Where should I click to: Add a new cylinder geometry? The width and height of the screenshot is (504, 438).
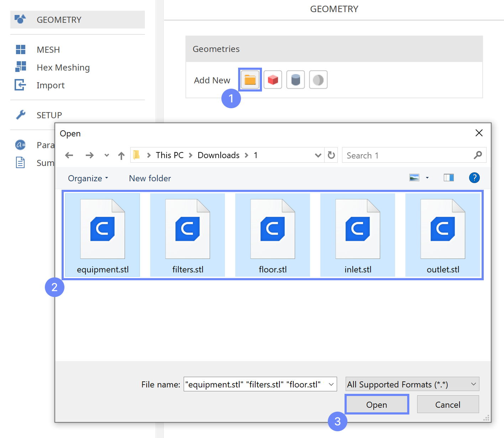(x=295, y=80)
